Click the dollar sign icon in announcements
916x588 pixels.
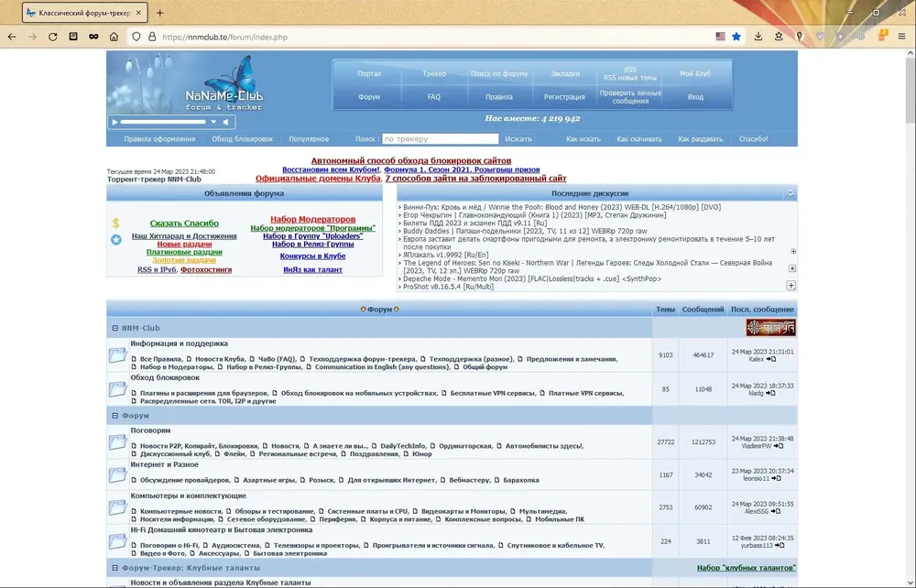(115, 223)
